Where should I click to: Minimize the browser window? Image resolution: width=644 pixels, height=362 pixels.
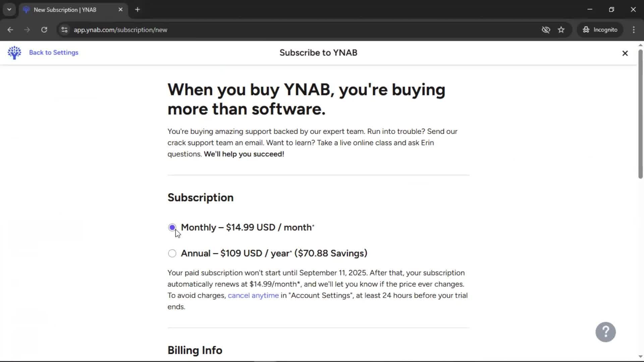pos(590,10)
